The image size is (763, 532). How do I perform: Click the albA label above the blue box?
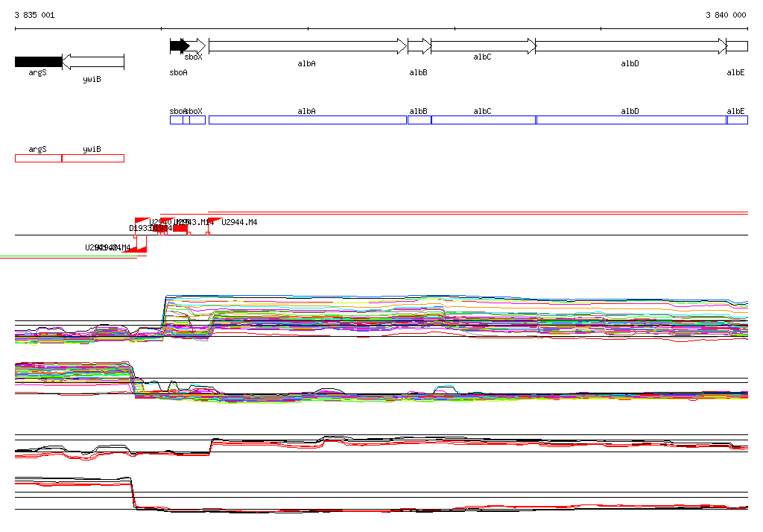coord(306,112)
